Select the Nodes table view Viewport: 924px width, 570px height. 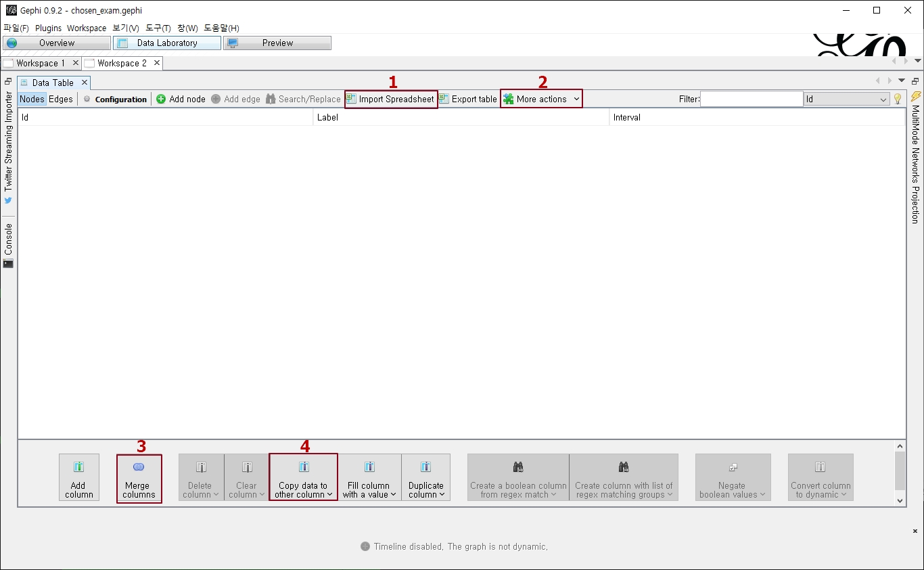(32, 99)
